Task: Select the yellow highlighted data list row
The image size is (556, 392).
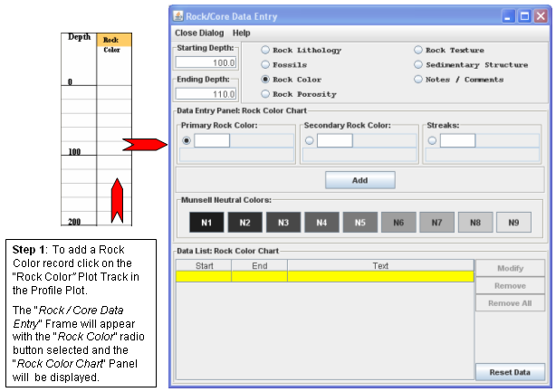Action: 325,276
